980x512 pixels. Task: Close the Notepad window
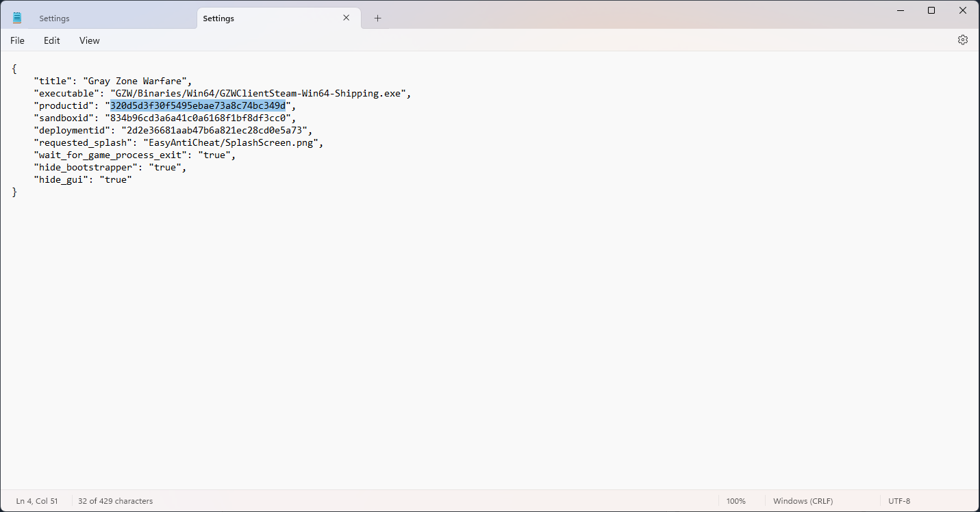pyautogui.click(x=963, y=10)
